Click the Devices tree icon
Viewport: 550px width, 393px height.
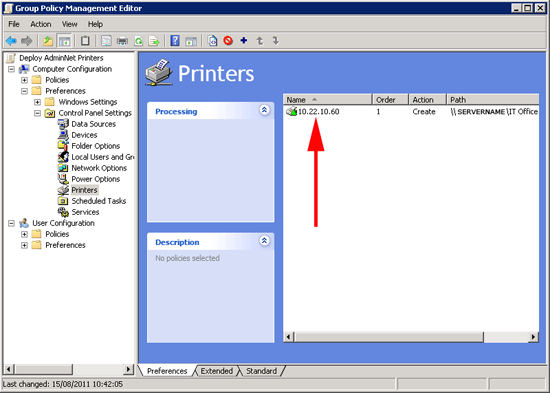point(63,135)
